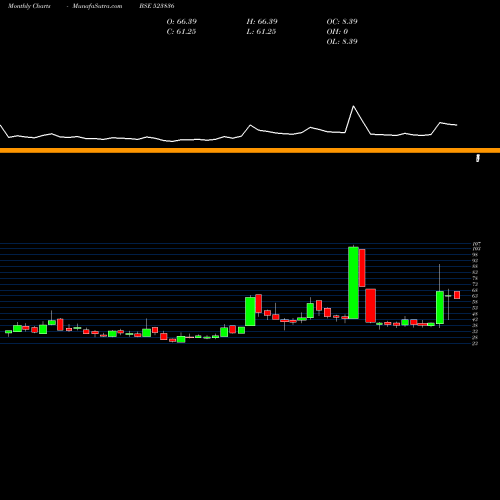Click the 63 price axis label
The width and height of the screenshot is (500, 500).
pyautogui.click(x=475, y=296)
